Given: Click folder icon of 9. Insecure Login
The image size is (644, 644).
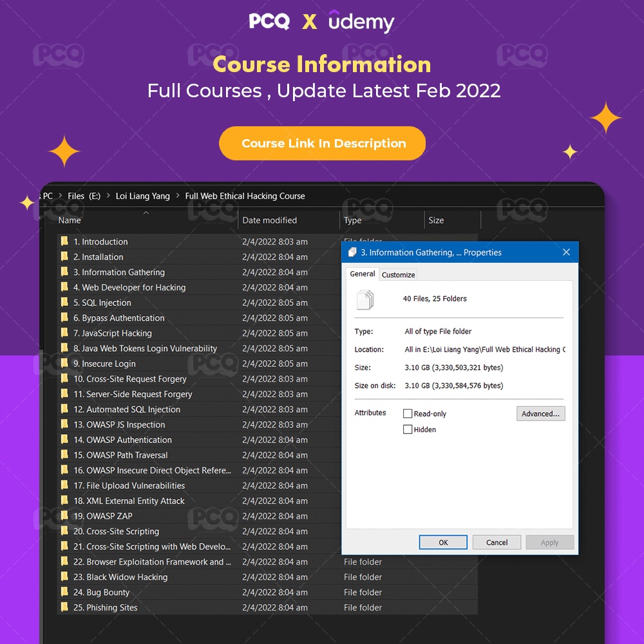Looking at the screenshot, I should pos(64,363).
